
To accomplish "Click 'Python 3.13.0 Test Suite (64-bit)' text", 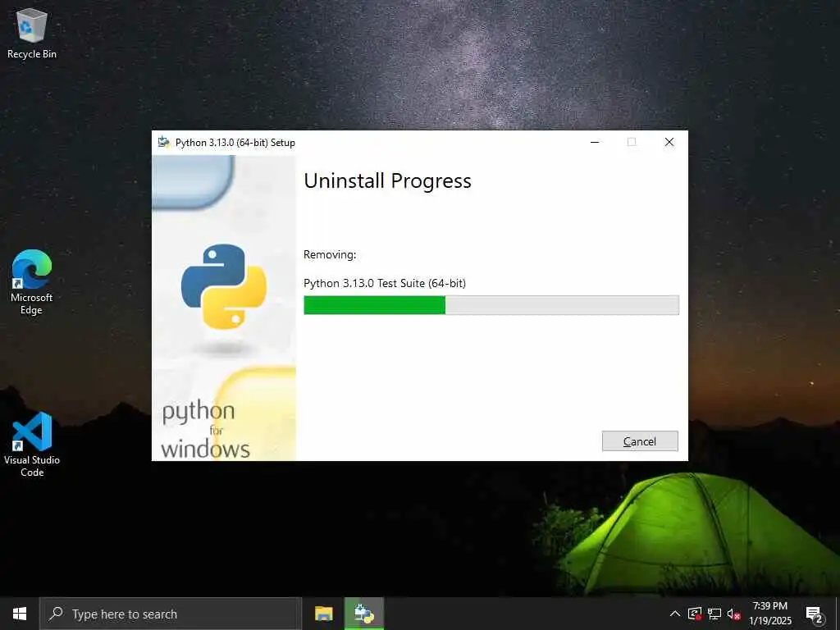I will click(385, 283).
